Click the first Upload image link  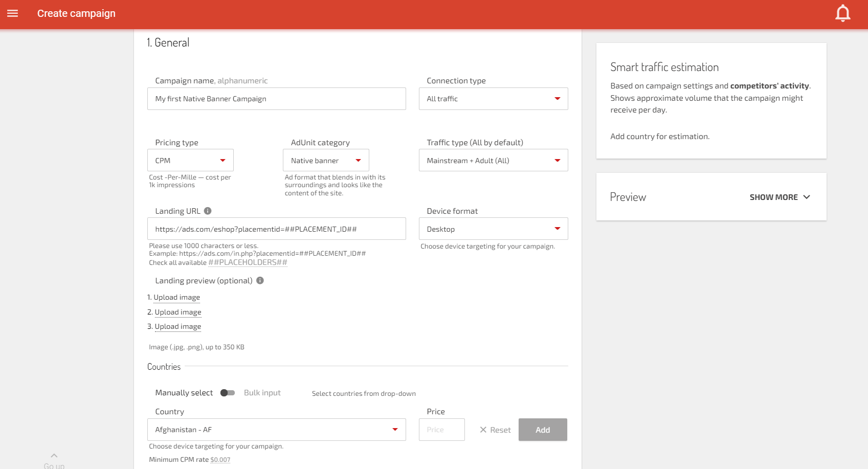point(176,297)
